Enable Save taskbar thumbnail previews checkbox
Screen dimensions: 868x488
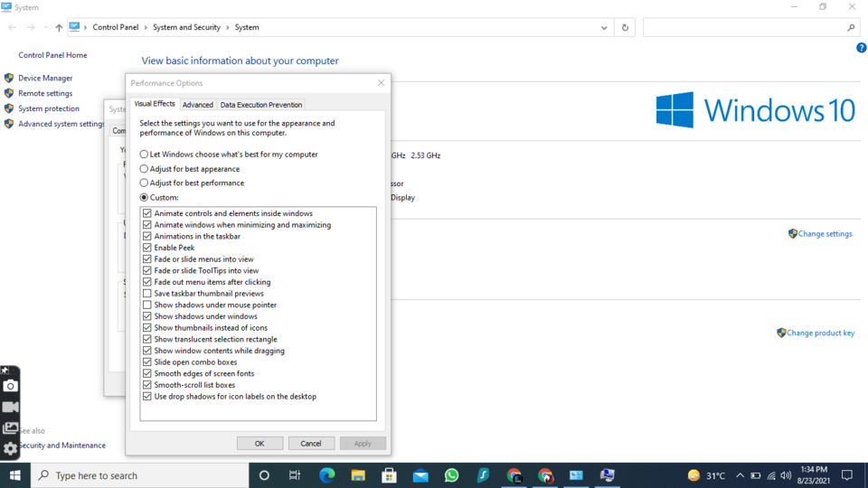(x=147, y=294)
